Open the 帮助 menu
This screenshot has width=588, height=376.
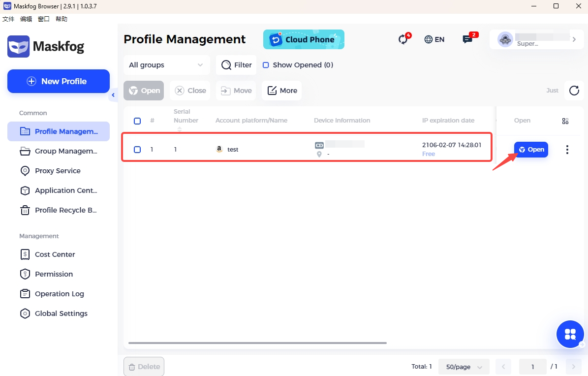[x=61, y=19]
